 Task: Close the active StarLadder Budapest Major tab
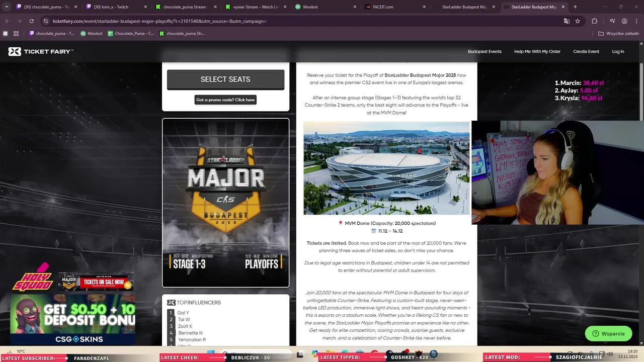click(x=563, y=7)
